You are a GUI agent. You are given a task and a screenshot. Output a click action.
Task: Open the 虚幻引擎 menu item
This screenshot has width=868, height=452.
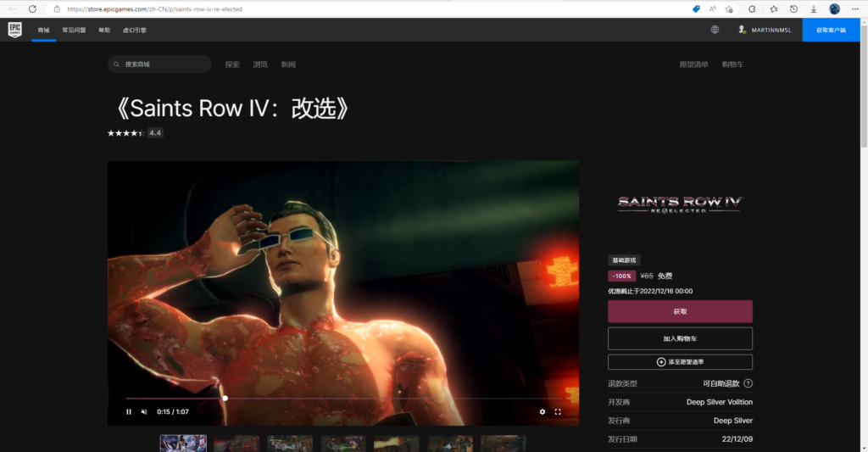pos(135,30)
